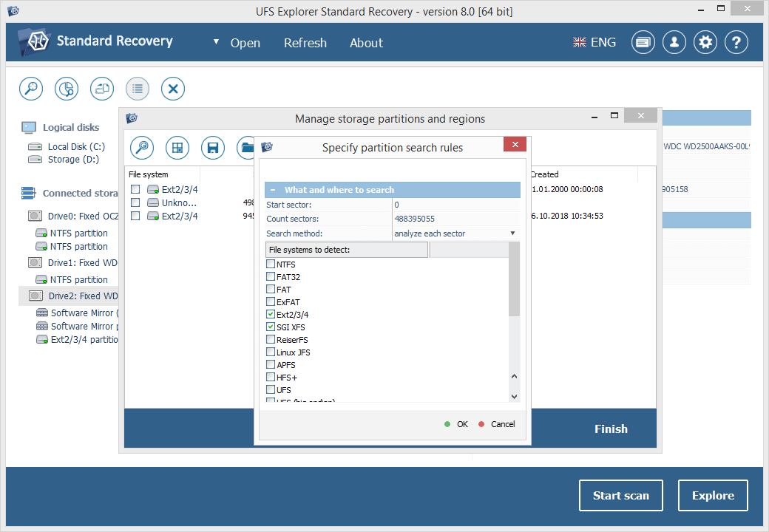Check the first Ext2/3/4 row checkbox

(135, 189)
